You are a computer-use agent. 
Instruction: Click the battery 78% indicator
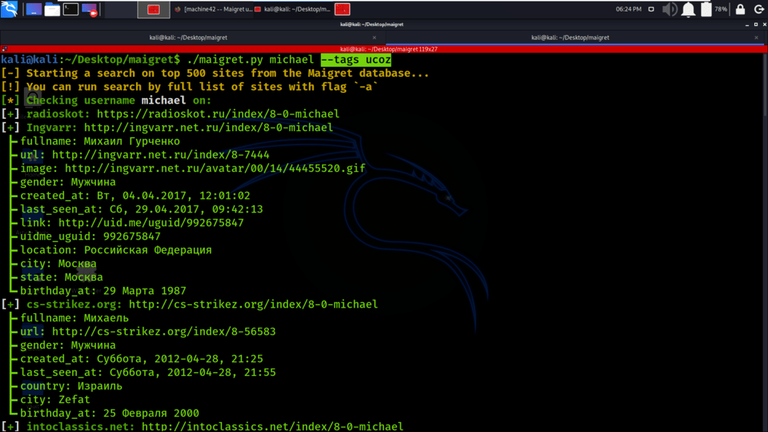click(713, 9)
